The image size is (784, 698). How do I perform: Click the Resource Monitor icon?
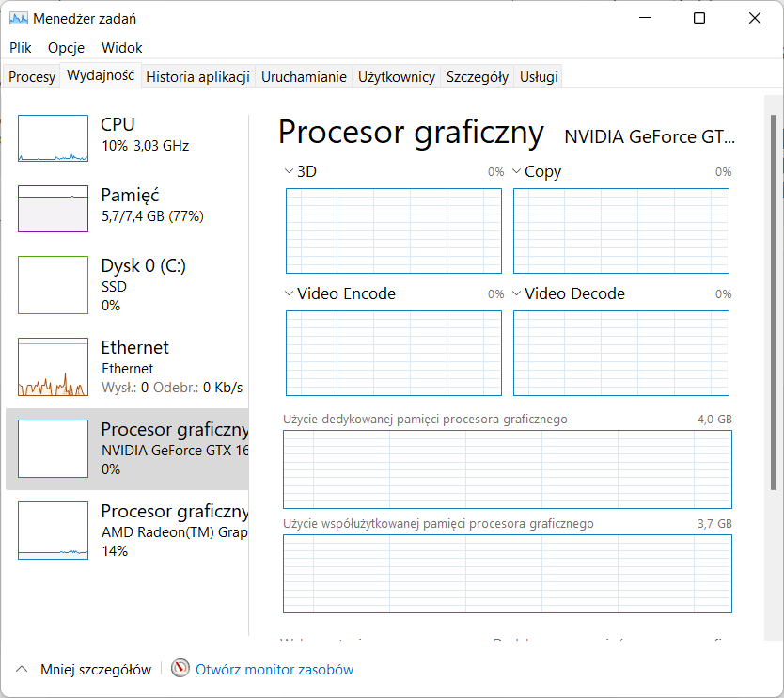click(x=180, y=669)
